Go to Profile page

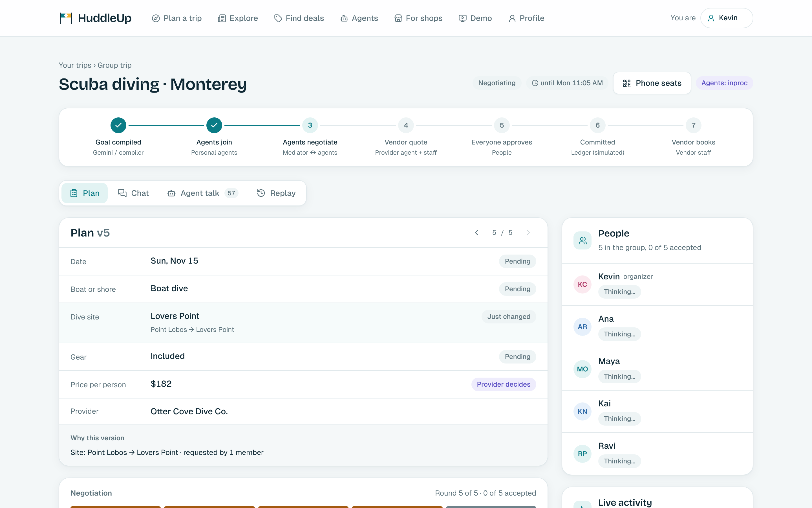click(526, 18)
